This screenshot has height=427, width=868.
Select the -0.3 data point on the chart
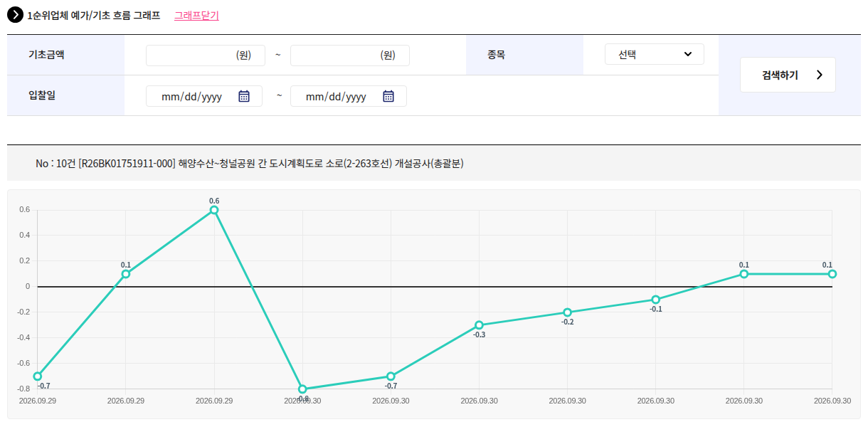coord(479,325)
